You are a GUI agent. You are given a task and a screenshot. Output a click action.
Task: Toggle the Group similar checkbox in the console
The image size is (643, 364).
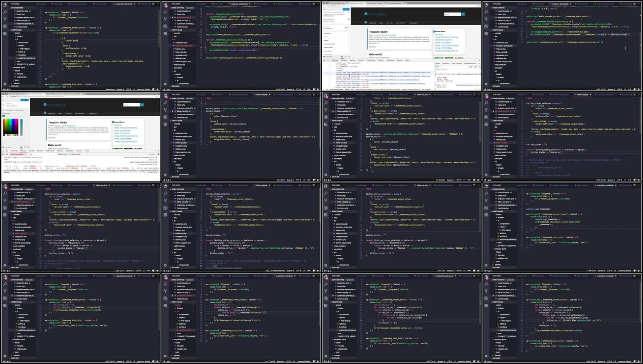(x=70, y=154)
